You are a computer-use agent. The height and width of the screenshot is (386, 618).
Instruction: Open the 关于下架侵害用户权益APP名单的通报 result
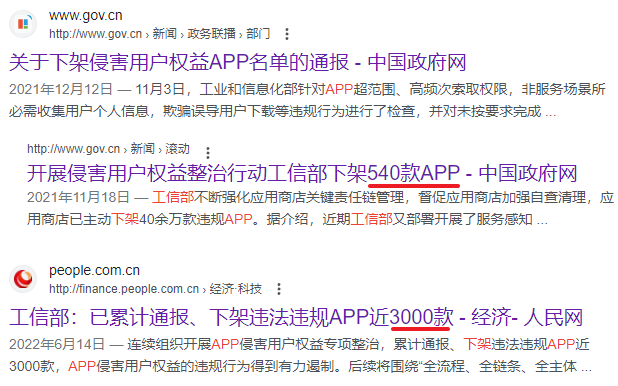(238, 62)
